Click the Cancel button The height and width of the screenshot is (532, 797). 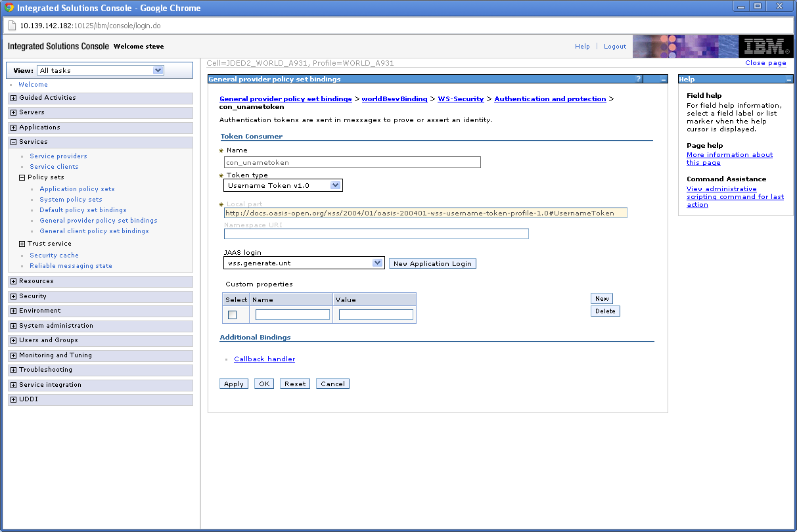click(332, 384)
